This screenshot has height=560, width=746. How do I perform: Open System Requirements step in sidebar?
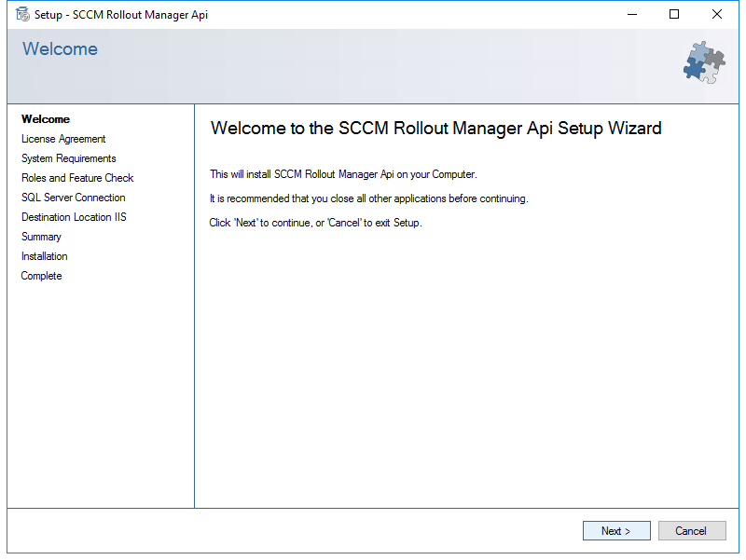pos(68,158)
